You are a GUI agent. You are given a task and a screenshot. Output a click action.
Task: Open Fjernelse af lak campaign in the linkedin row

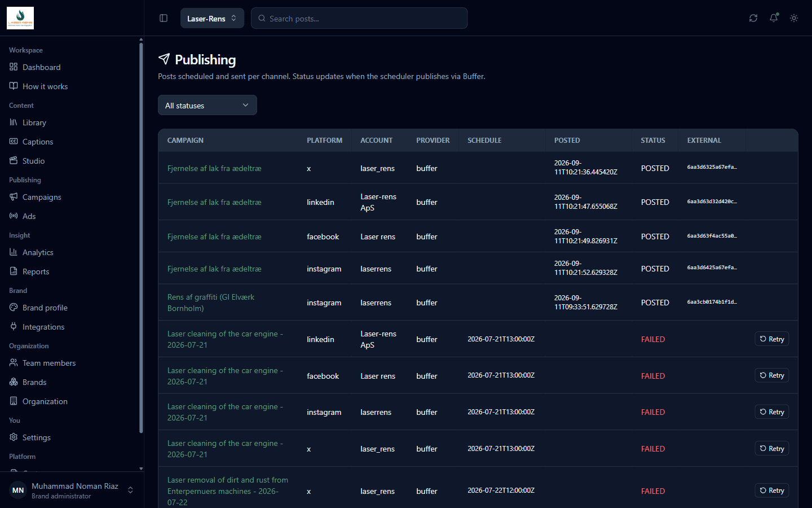214,202
